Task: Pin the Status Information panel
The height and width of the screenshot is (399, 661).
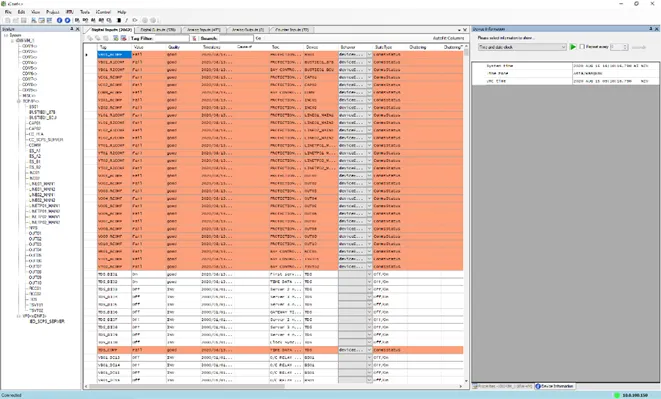Action: [x=650, y=29]
